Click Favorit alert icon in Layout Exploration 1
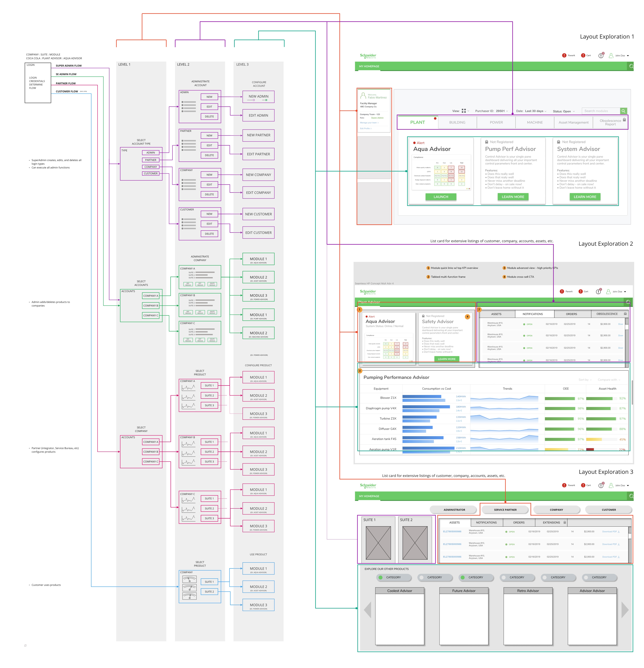The image size is (644, 668). pyautogui.click(x=564, y=55)
